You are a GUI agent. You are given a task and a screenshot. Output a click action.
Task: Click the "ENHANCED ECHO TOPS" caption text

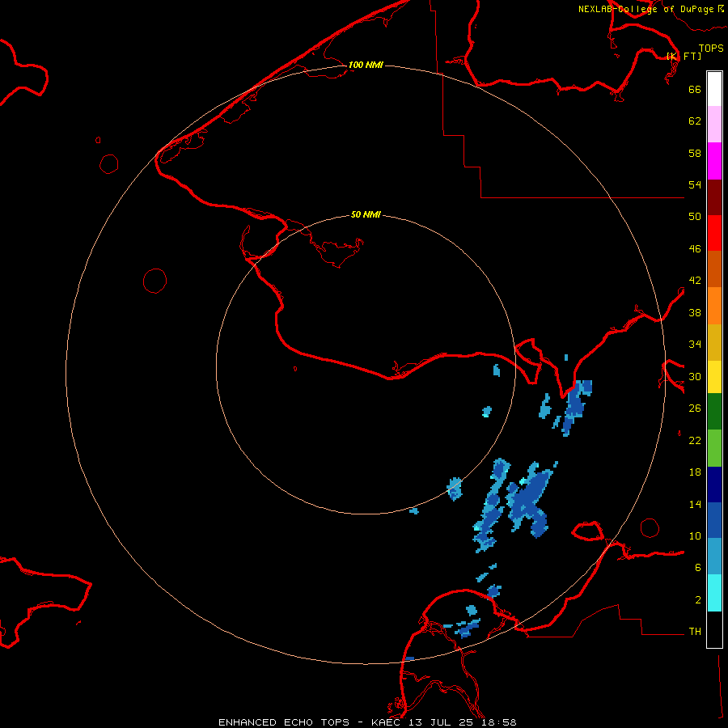284,722
